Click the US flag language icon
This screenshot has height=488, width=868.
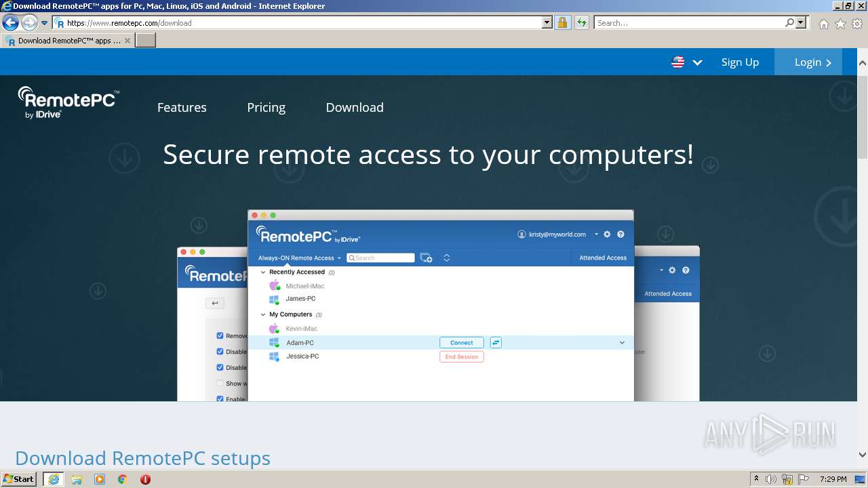click(678, 62)
